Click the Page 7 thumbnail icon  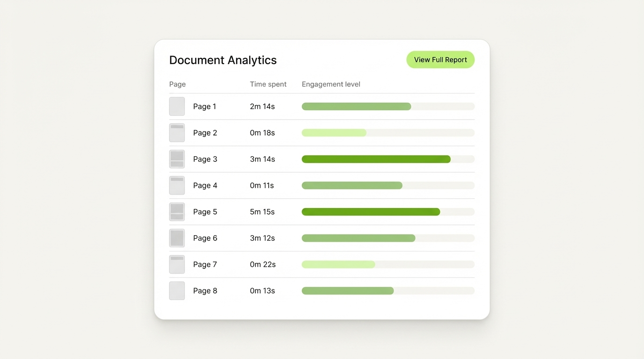click(x=177, y=264)
